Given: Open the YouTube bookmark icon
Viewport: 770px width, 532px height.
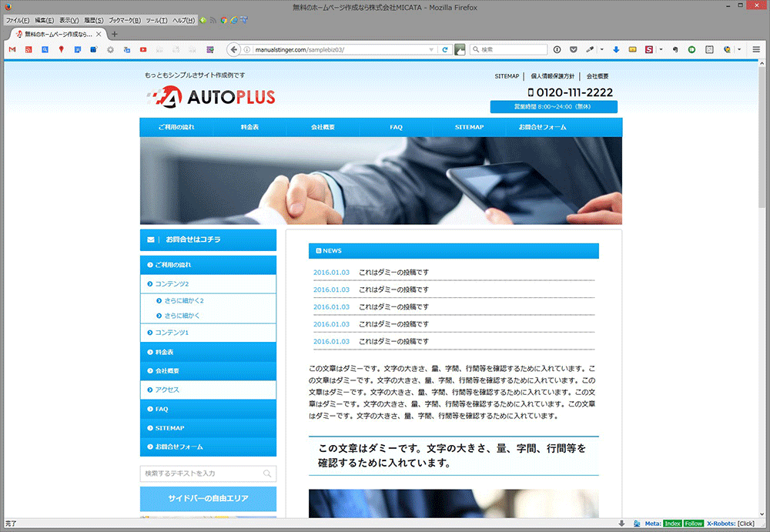Looking at the screenshot, I should coord(143,49).
